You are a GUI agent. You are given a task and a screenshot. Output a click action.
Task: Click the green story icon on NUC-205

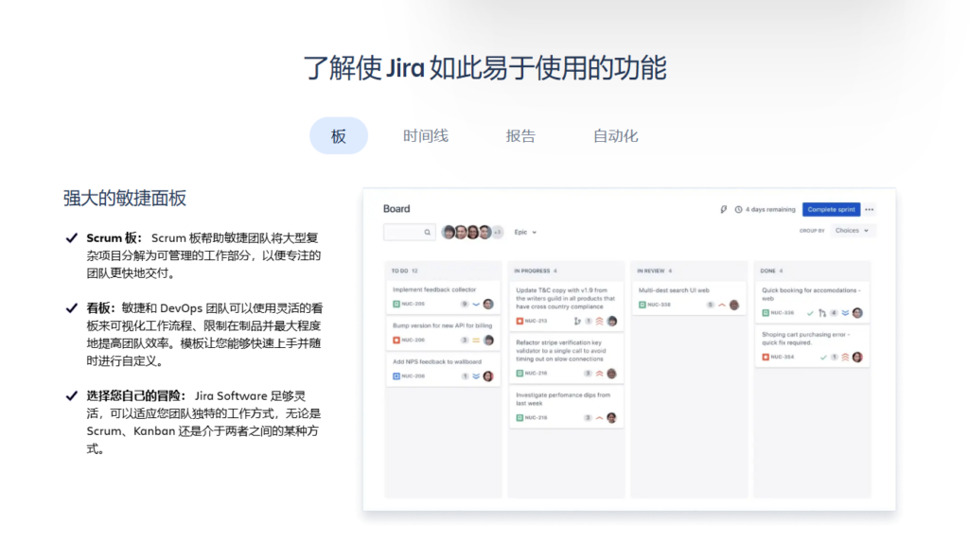pyautogui.click(x=396, y=304)
